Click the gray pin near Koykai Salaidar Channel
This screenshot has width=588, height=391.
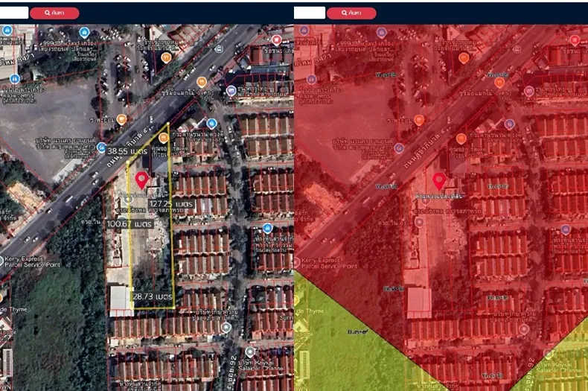(251, 351)
